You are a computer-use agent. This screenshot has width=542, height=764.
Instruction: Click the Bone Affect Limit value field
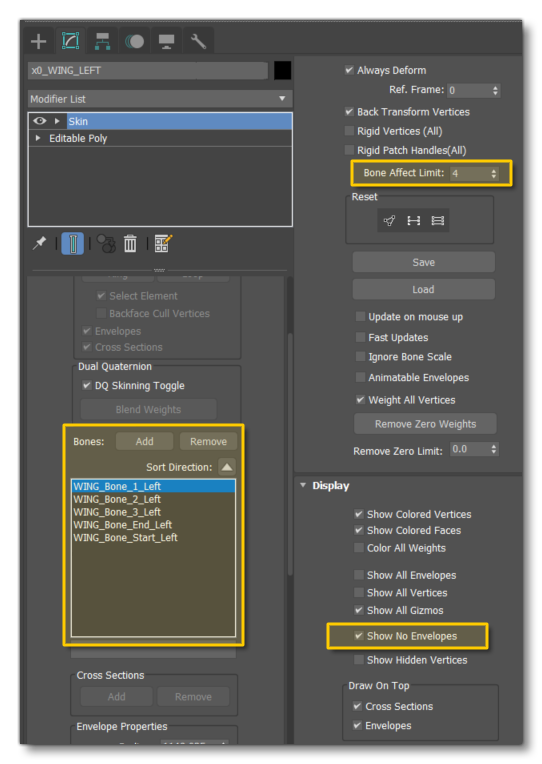click(469, 173)
